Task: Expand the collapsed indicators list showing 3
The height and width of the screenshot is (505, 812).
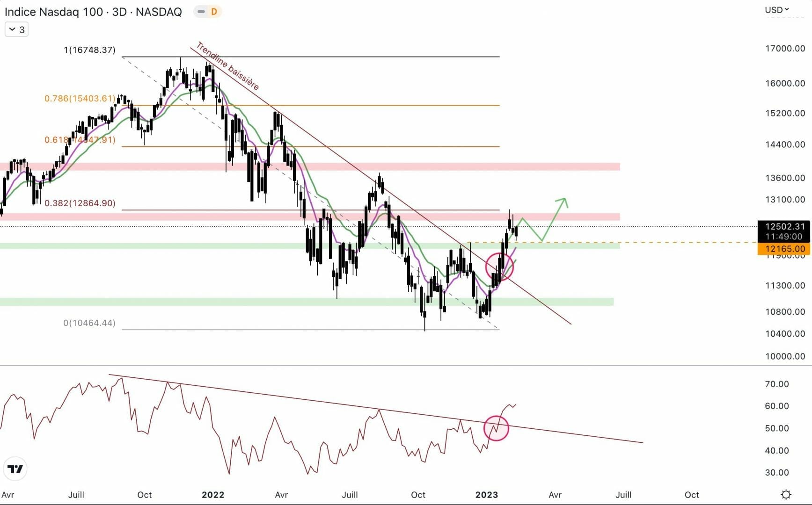Action: tap(16, 29)
